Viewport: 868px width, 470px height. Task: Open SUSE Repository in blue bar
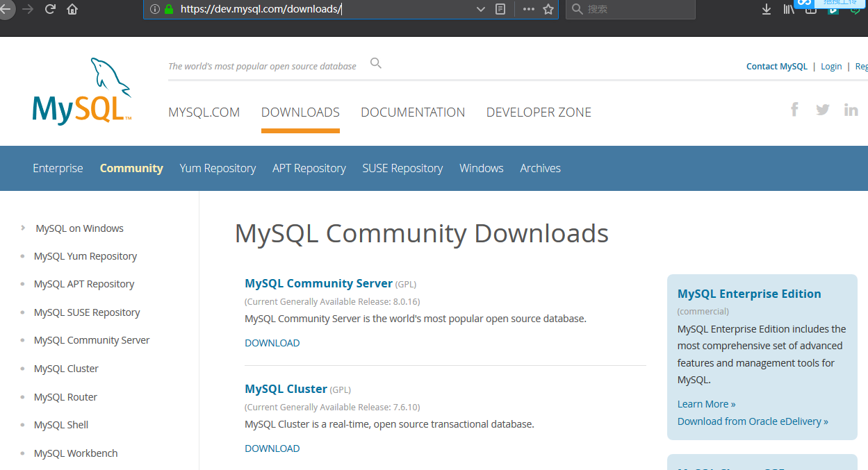[x=402, y=168]
